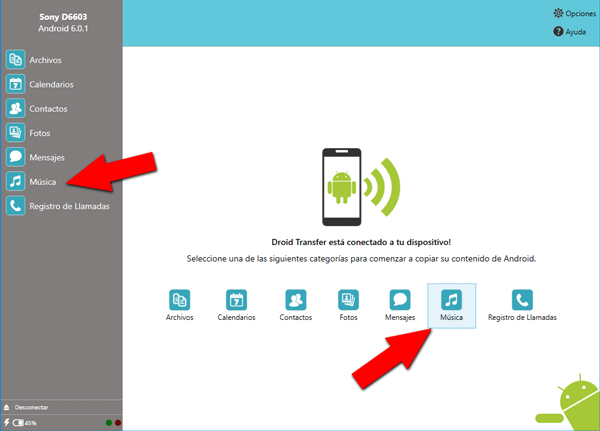Select Calendarios icon in the sidebar
This screenshot has height=431, width=600.
tap(15, 84)
